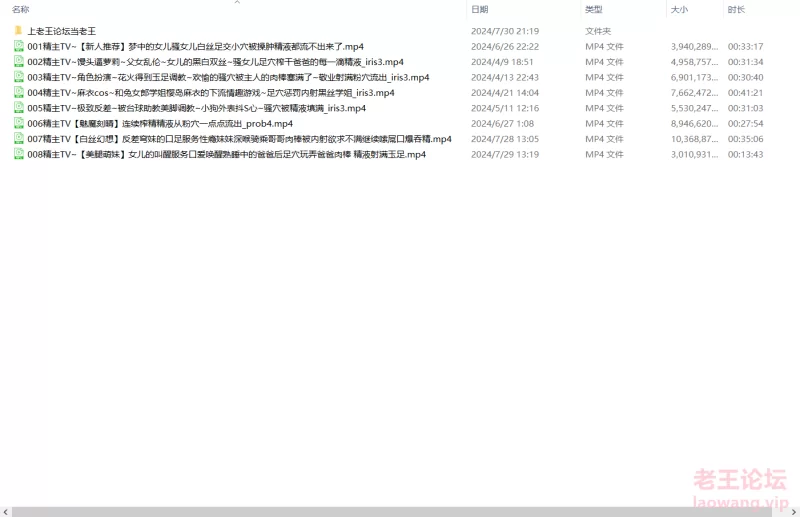The image size is (800, 517).
Task: Click the horizontal scrollbar left arrow
Action: (5, 512)
